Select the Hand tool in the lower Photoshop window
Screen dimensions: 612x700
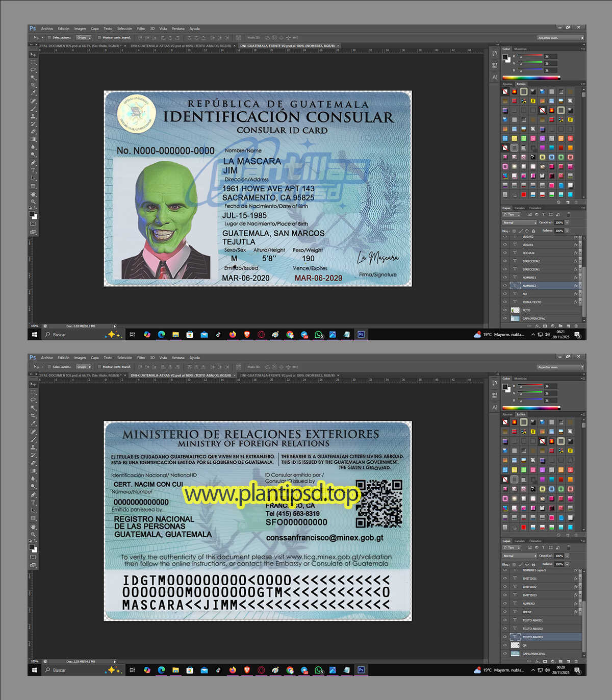point(33,526)
